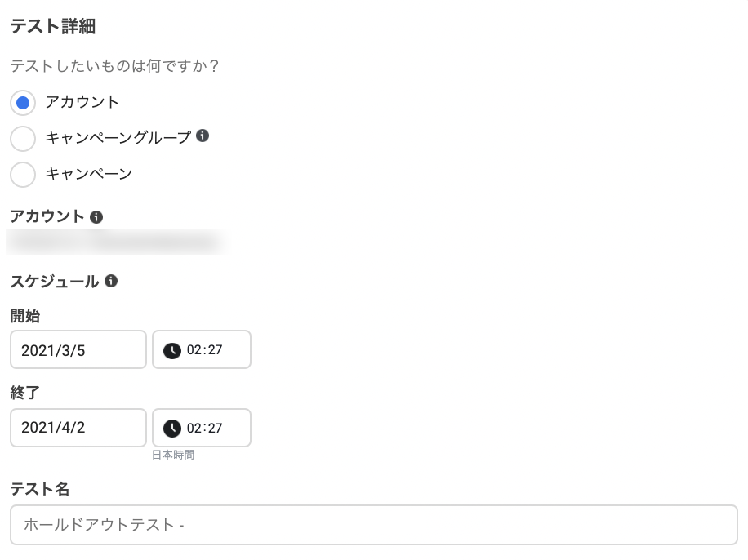Click the clock icon in 開始 time field
The width and height of the screenshot is (748, 560).
coord(172,350)
